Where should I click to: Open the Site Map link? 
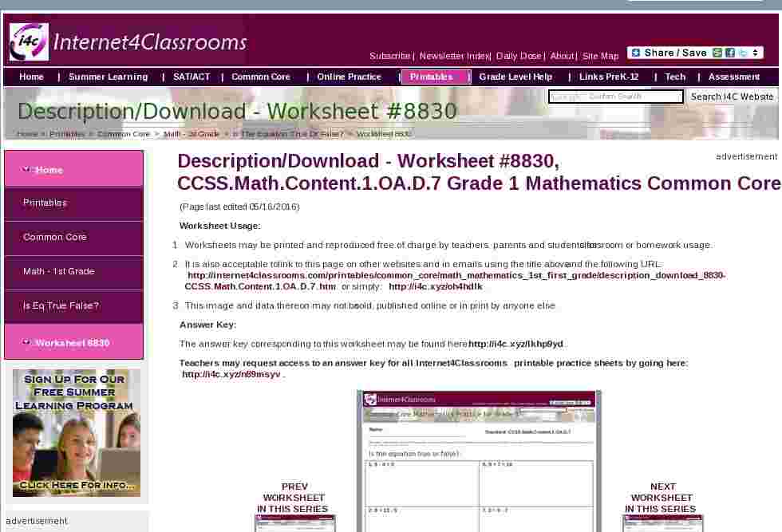click(x=600, y=56)
